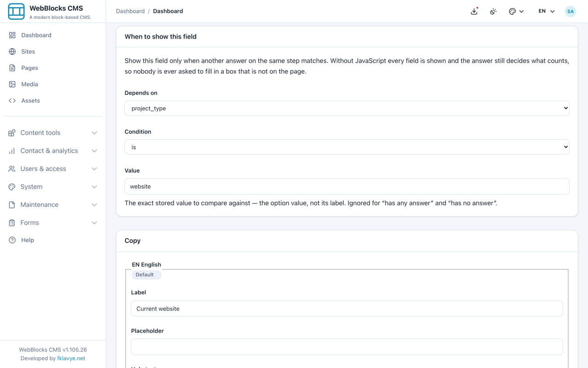The width and height of the screenshot is (588, 368).
Task: Expand the Content tools chevron
Action: click(x=94, y=133)
